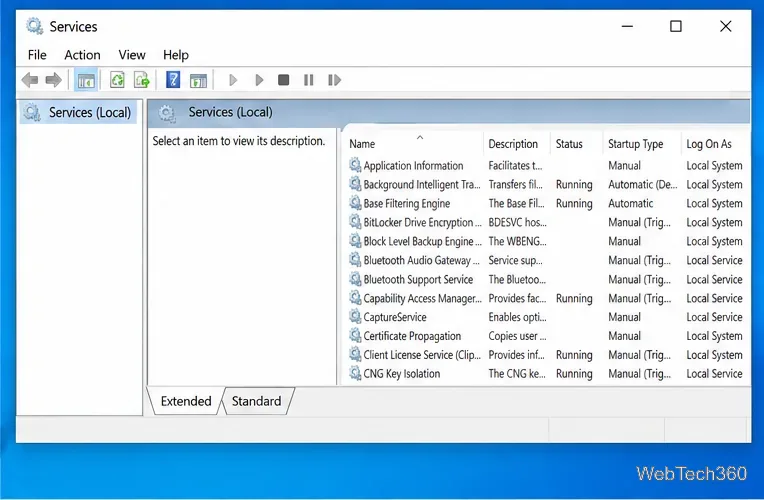Click Running status of CNG Key Isolation
Viewport: 764px width, 500px height.
click(x=574, y=374)
